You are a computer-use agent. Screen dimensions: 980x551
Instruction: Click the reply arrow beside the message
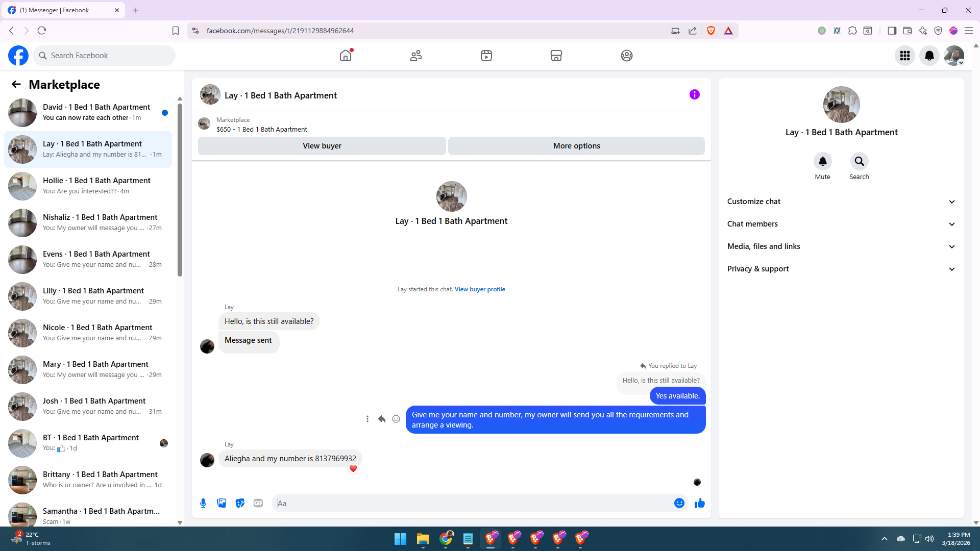382,419
